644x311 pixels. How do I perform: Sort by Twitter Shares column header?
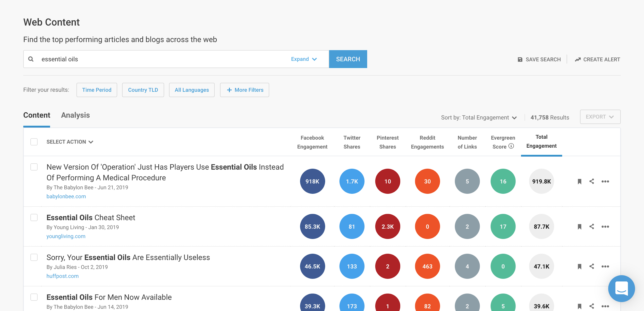point(352,142)
